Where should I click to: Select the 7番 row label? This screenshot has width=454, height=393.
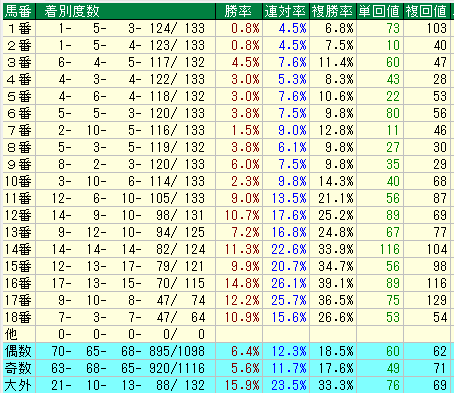coord(19,131)
